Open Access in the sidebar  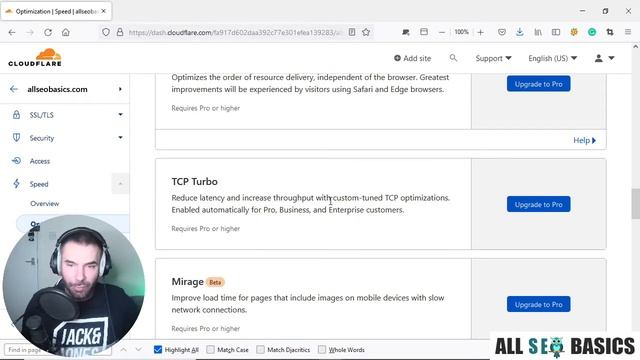(40, 161)
